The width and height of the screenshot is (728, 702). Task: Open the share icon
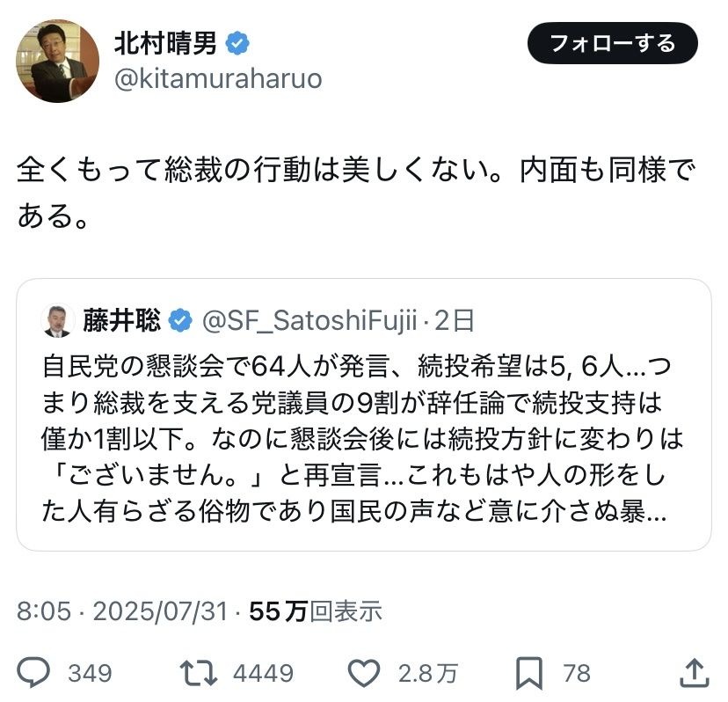695,673
